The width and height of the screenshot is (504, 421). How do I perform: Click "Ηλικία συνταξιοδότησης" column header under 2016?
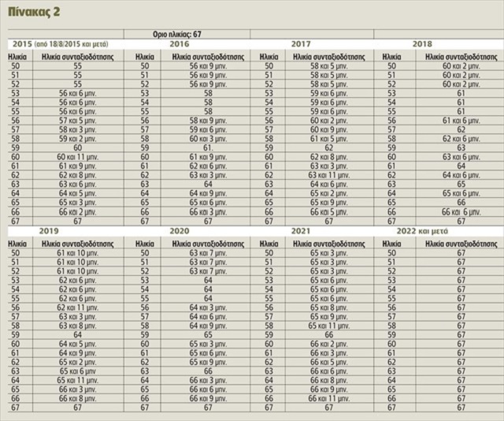pyautogui.click(x=208, y=57)
